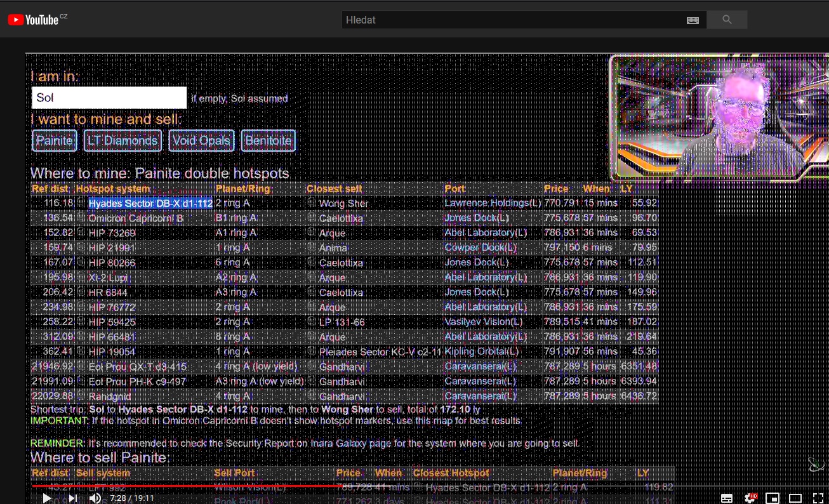Select the Void Opals button
Viewport: 829px width, 504px height.
(x=201, y=141)
